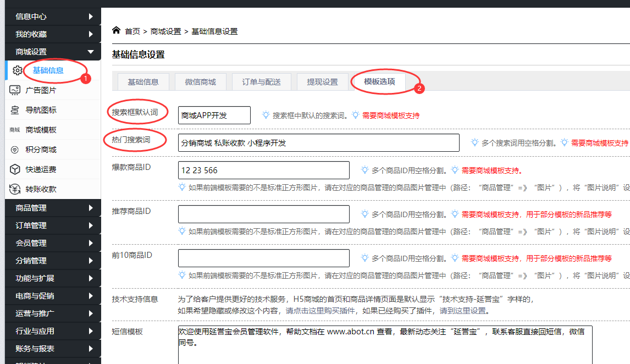Screen dimensions: 630x364
Task: Click the 基础信息设置 page heading
Action: point(138,54)
